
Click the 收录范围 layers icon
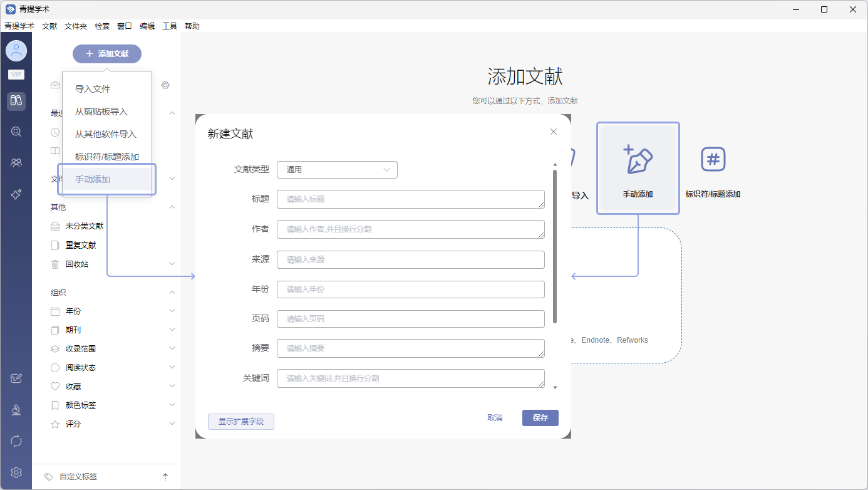(x=55, y=348)
